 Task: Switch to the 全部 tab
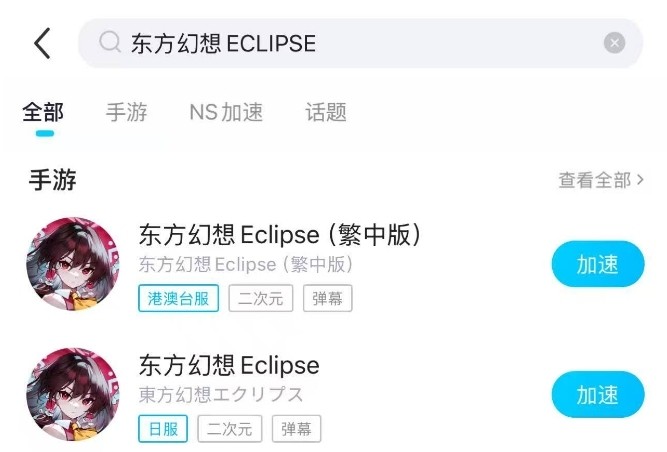coord(43,112)
